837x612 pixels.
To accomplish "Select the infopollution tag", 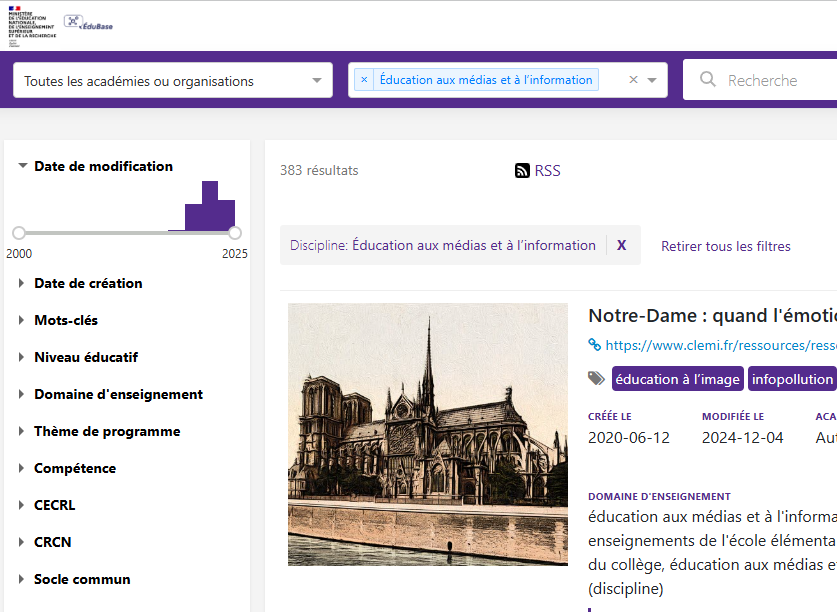I will point(792,379).
